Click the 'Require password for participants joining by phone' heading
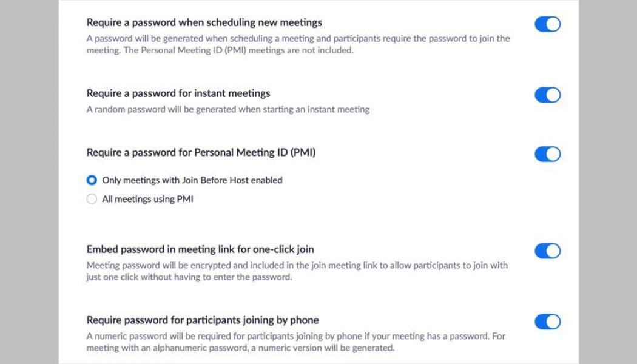The width and height of the screenshot is (637, 364). pyautogui.click(x=203, y=320)
